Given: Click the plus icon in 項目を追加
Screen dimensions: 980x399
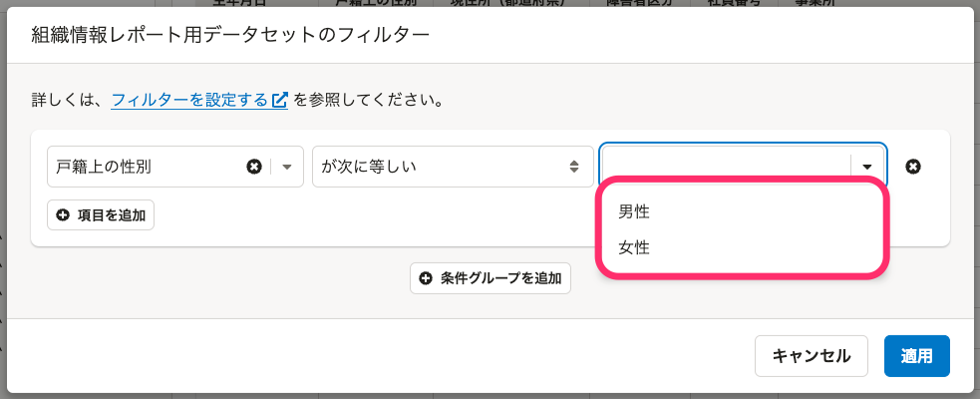Looking at the screenshot, I should tap(63, 215).
